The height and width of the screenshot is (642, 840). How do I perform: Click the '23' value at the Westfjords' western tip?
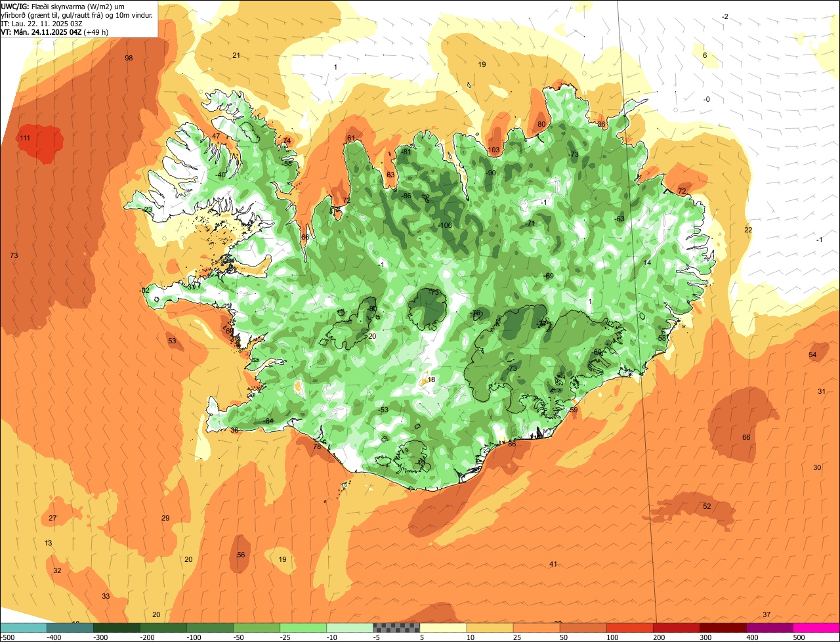(x=148, y=209)
